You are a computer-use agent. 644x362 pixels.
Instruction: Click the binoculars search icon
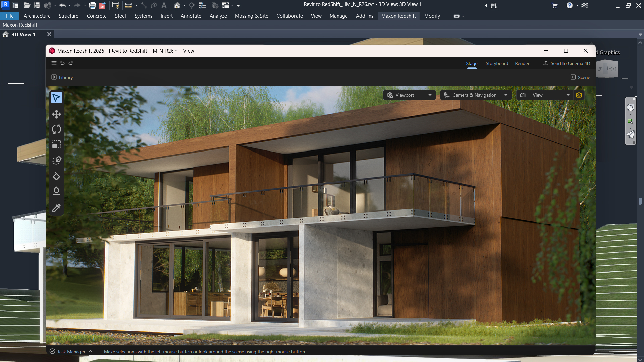494,5
